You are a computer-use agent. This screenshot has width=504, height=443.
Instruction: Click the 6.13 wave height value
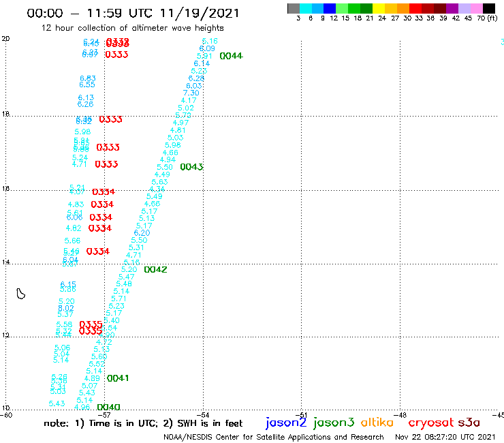point(86,98)
